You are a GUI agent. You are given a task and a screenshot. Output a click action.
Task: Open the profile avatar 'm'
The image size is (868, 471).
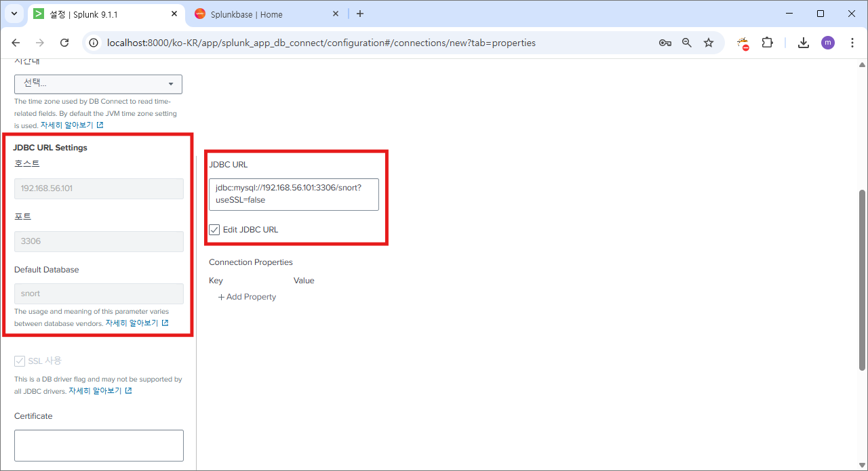click(828, 43)
